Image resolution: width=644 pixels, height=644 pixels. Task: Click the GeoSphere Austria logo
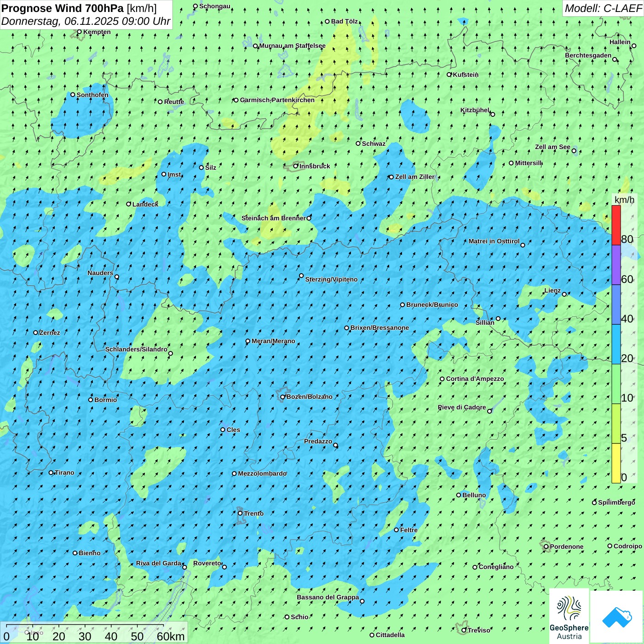coord(569,616)
